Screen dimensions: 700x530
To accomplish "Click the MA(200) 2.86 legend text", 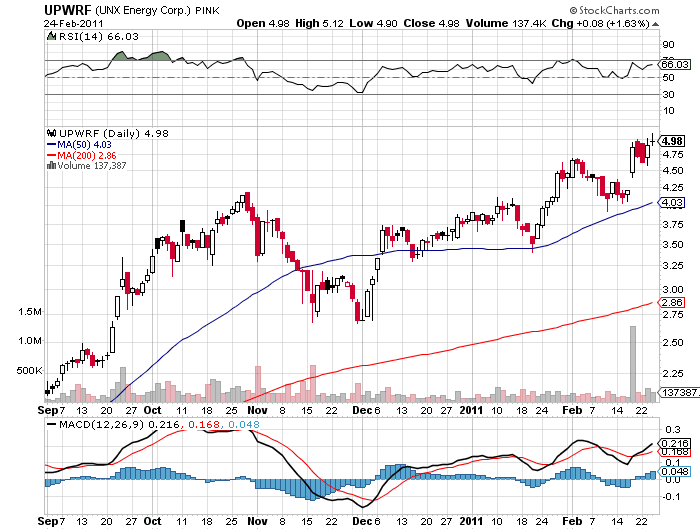I will pyautogui.click(x=87, y=155).
